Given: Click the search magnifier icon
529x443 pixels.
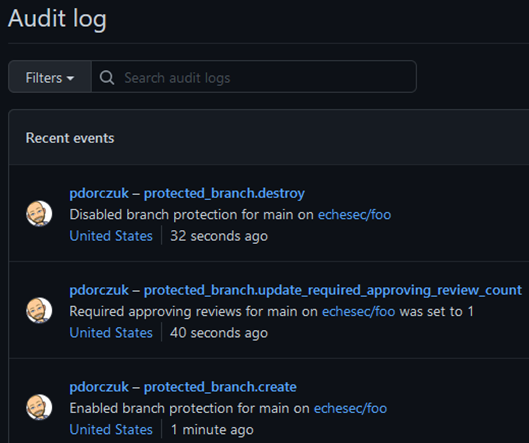Looking at the screenshot, I should [x=107, y=78].
